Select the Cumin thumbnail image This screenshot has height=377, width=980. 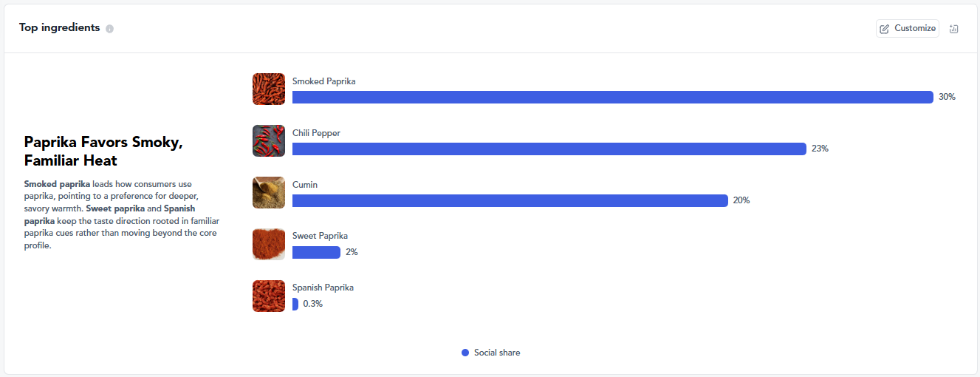269,192
